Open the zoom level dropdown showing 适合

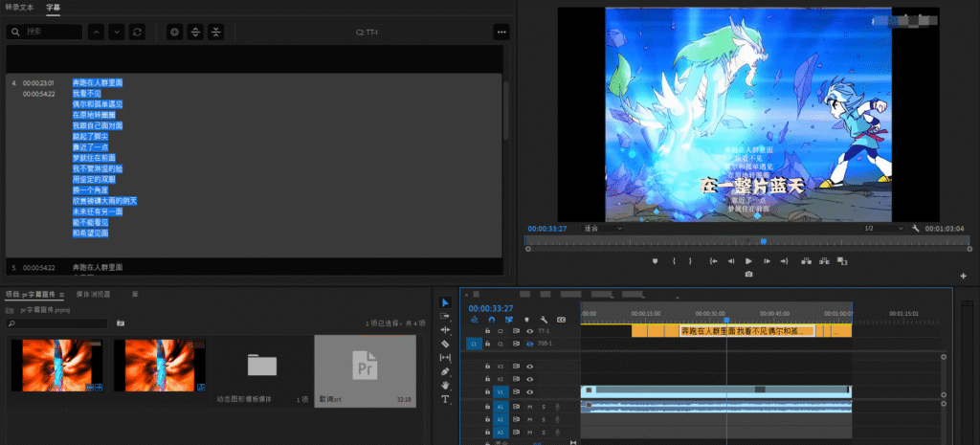point(603,229)
